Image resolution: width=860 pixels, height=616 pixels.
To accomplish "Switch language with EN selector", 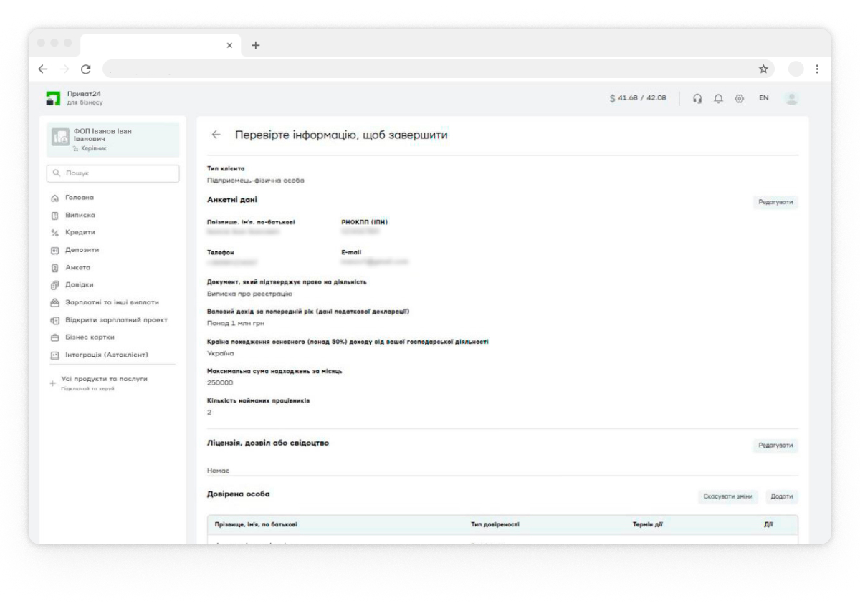I will (x=764, y=99).
